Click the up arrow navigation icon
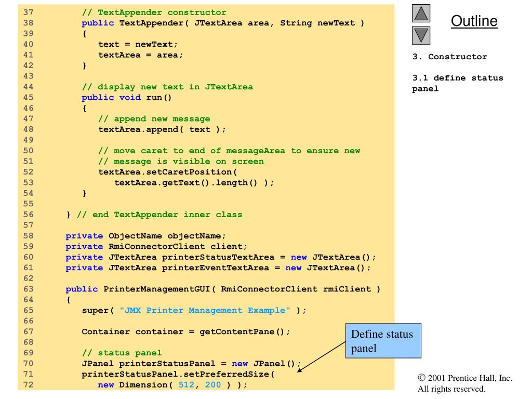 click(421, 13)
